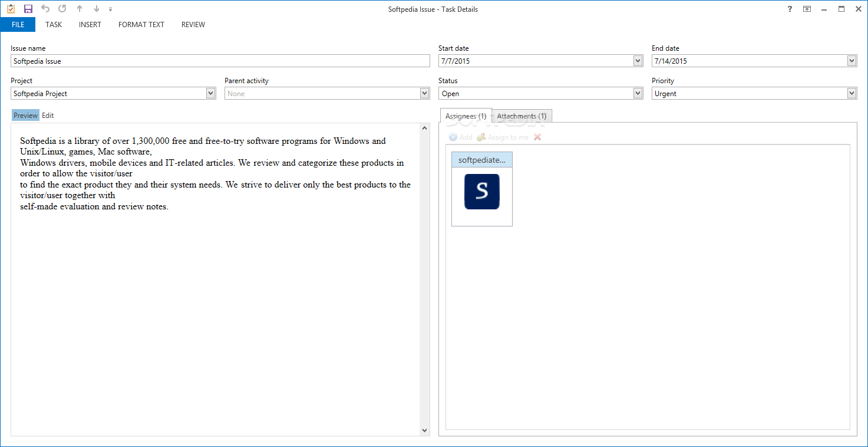Viewport: 868px width, 447px height.
Task: Open the FORMAT TEXT ribbon tab
Action: [141, 25]
